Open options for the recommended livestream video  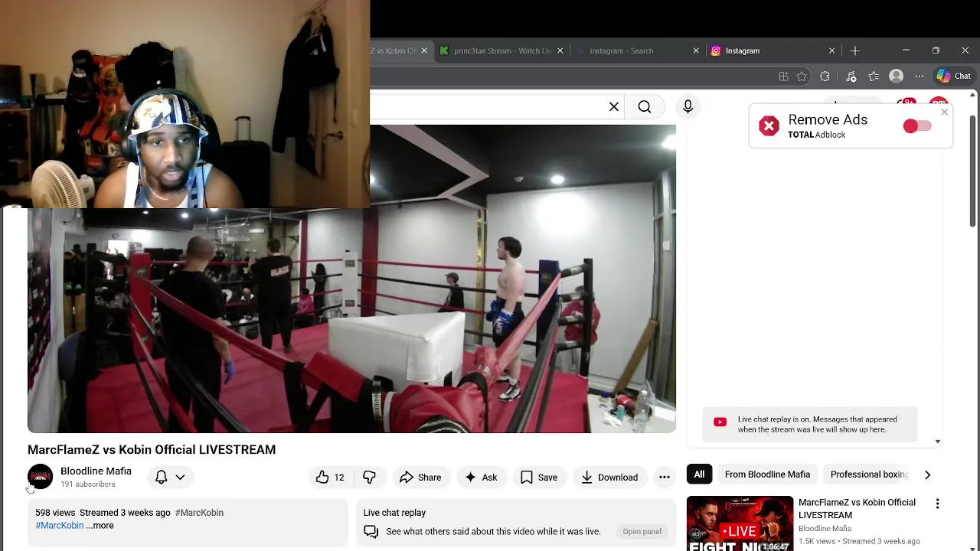pyautogui.click(x=937, y=504)
